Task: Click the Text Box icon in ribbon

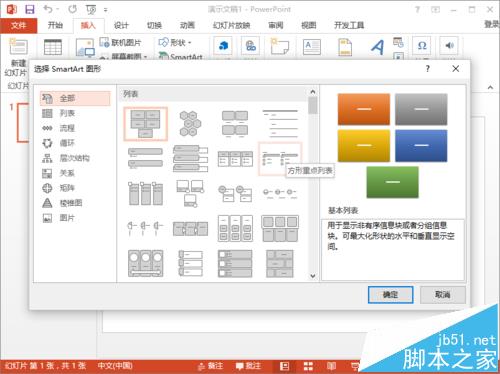Action: click(x=312, y=47)
